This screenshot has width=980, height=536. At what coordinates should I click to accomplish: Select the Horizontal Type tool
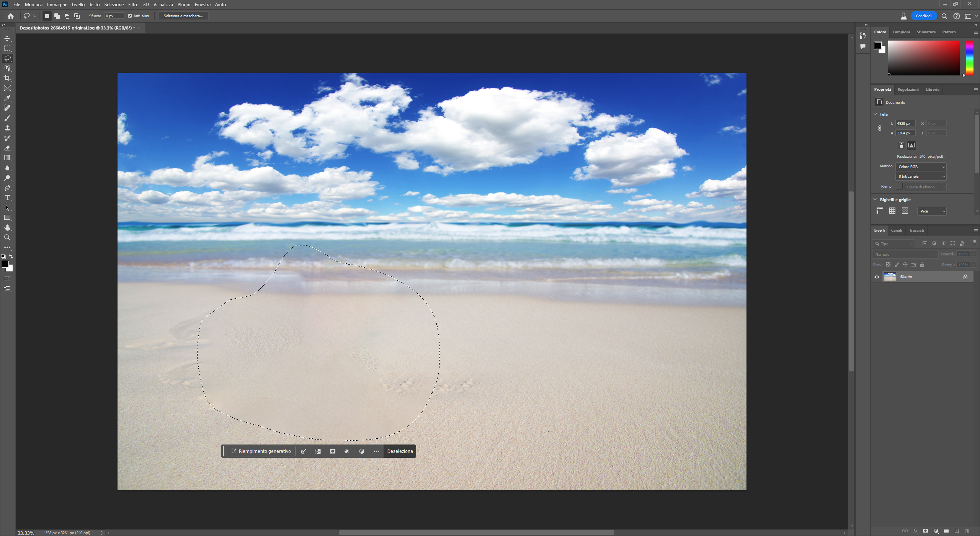[x=7, y=198]
